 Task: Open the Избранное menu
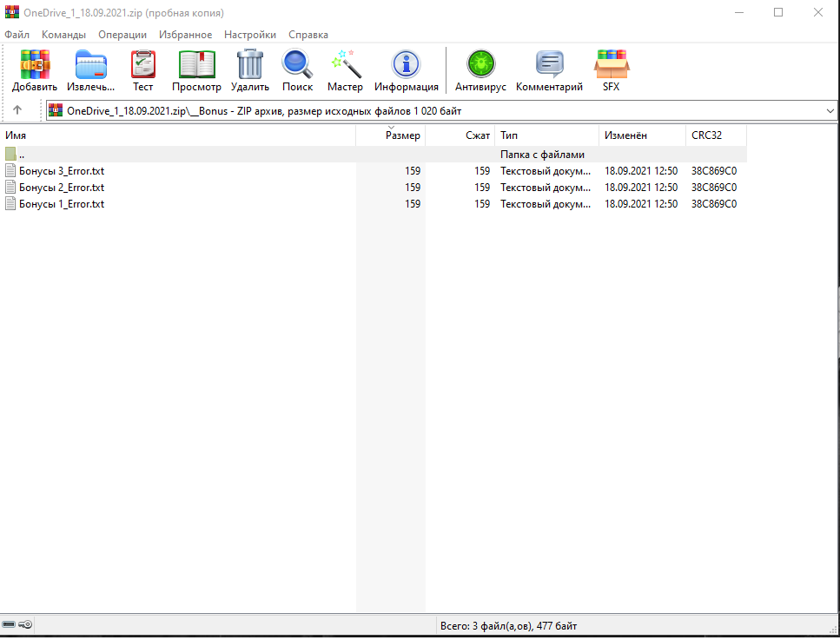[x=185, y=35]
